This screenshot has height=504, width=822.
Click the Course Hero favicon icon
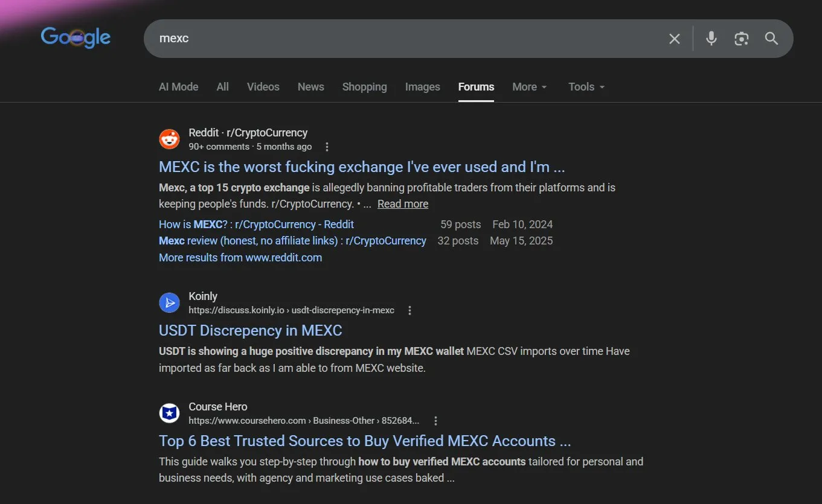[169, 413]
